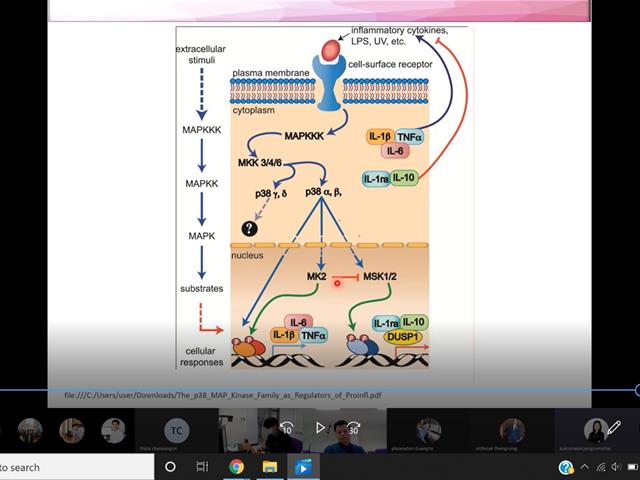This screenshot has height=480, width=640.
Task: Open the speaker volume tray icon
Action: click(x=615, y=467)
